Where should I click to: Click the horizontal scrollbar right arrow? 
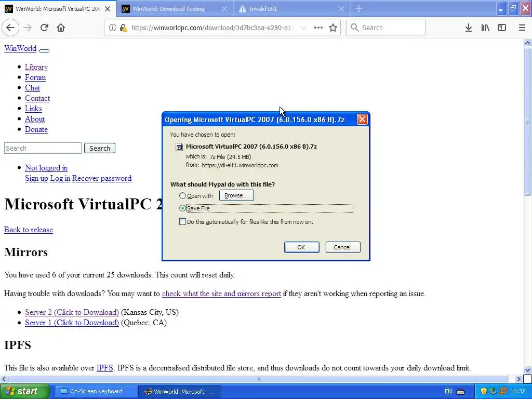(518, 379)
